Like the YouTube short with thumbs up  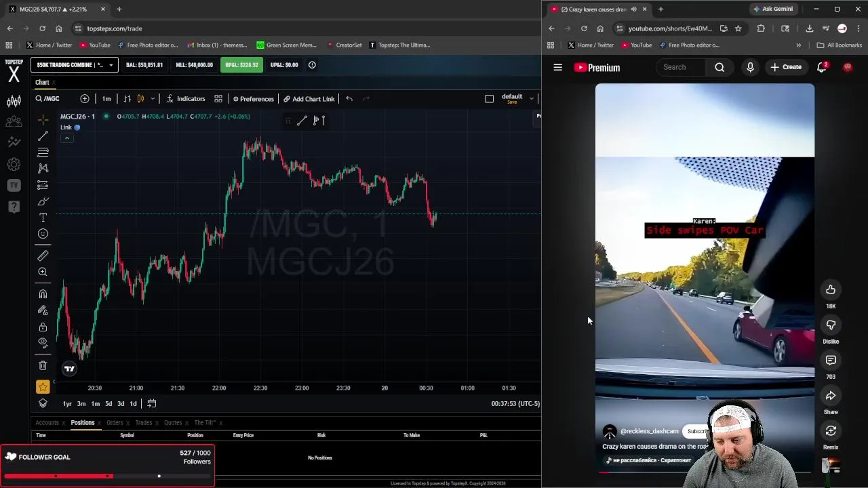point(831,290)
